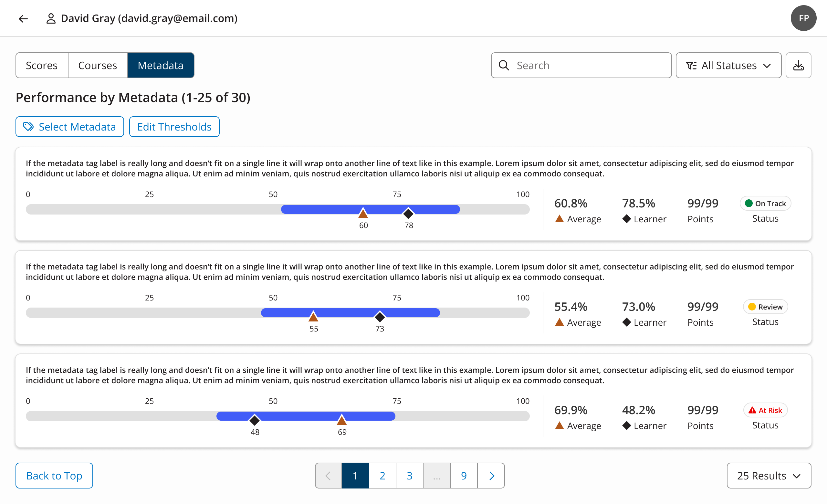The image size is (827, 504).
Task: Click the search magnifier icon
Action: tap(504, 65)
